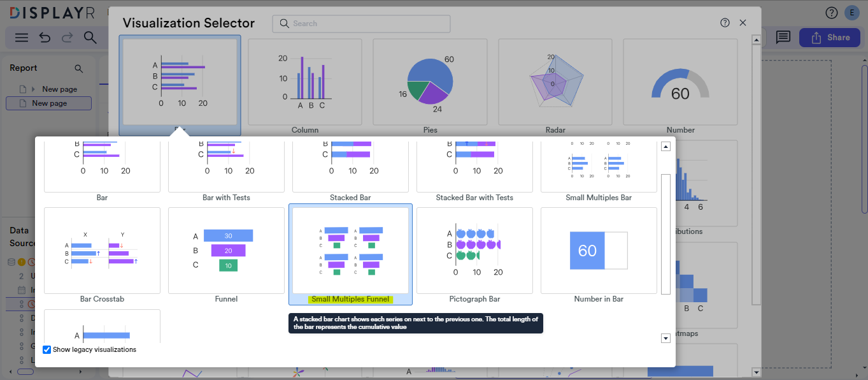Open the hamburger menu

coord(21,38)
